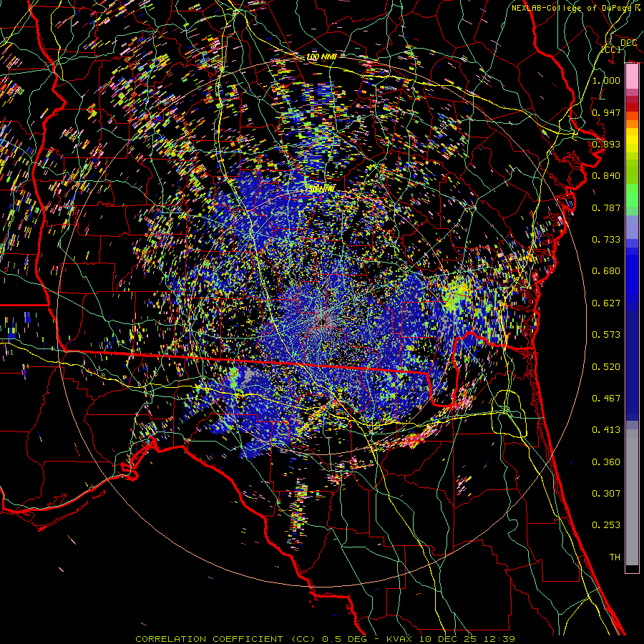Pick the bright green color bar segment
The image size is (644, 644).
pos(632,196)
